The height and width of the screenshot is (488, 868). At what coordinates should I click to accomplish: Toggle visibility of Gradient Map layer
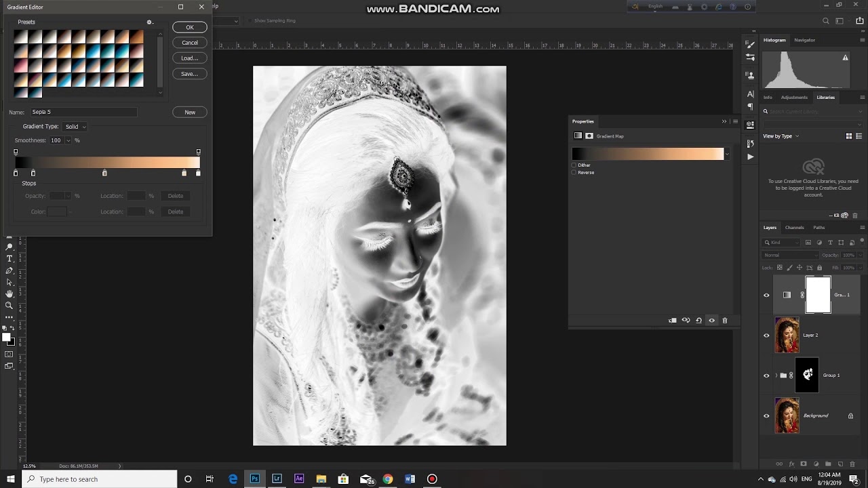point(766,295)
